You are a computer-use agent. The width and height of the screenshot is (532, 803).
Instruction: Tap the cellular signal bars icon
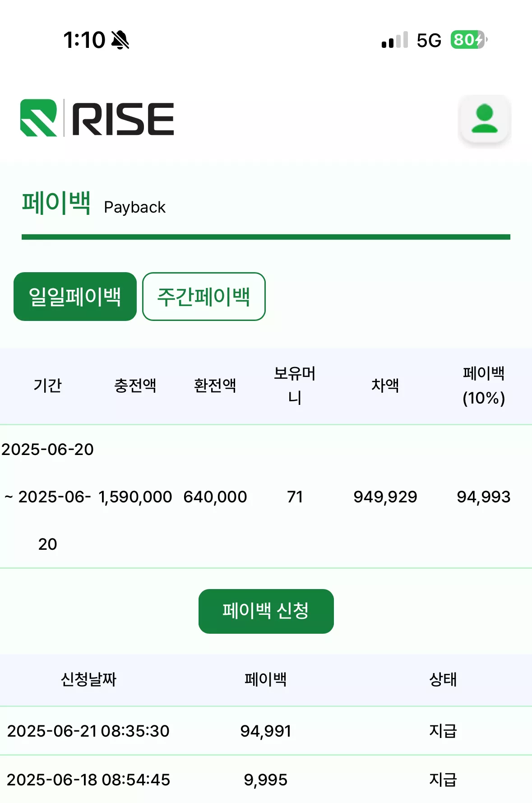point(394,40)
